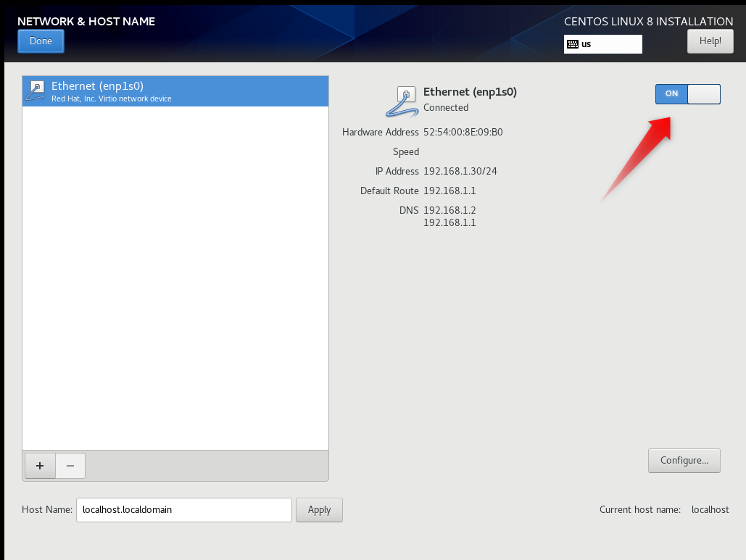746x560 pixels.
Task: Click the Ethernet icon in the device list
Action: click(x=36, y=91)
